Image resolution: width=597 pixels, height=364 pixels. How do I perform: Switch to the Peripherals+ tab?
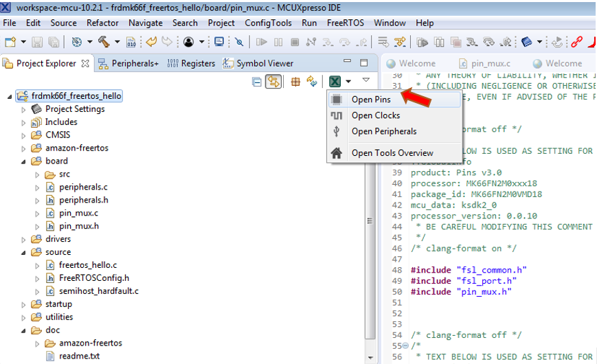coord(128,64)
